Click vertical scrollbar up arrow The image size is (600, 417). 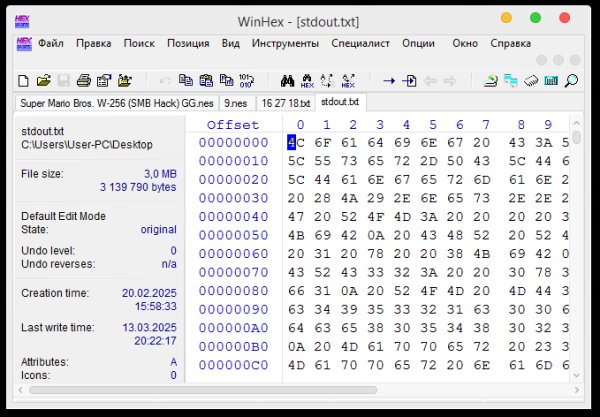pyautogui.click(x=576, y=124)
